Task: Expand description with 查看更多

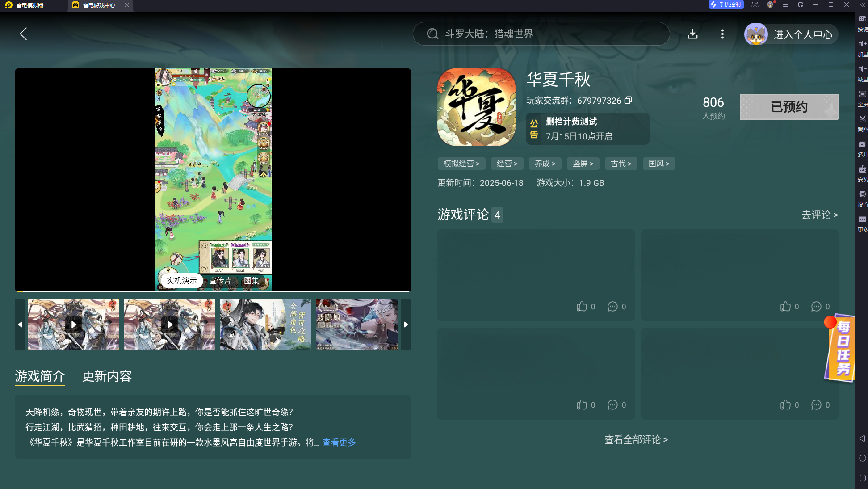Action: pos(339,443)
